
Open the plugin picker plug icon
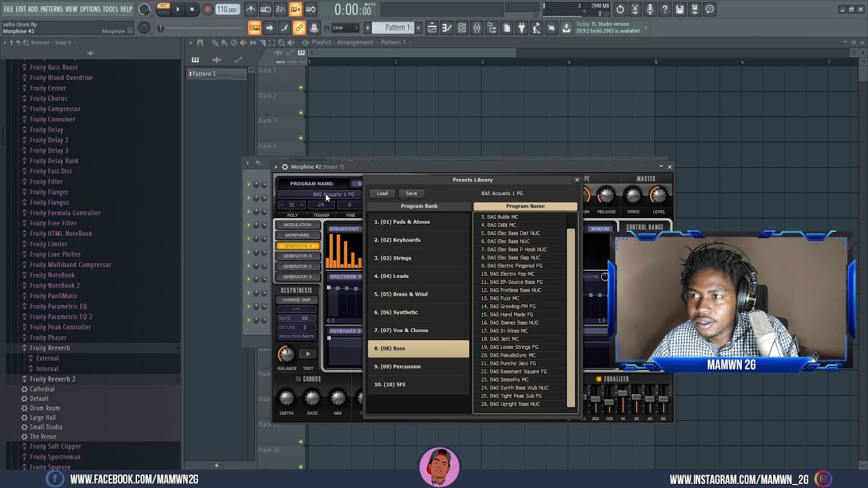521,28
